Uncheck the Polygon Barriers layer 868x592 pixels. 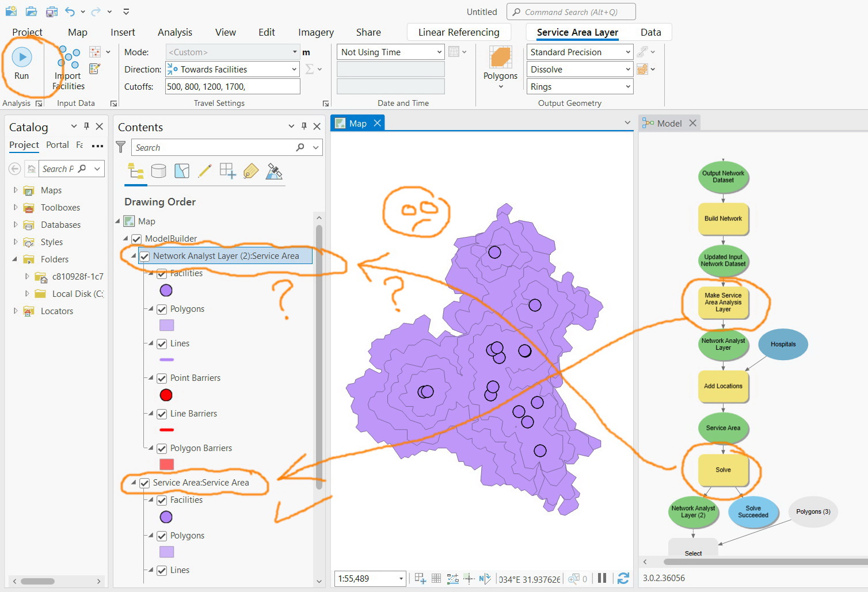pyautogui.click(x=161, y=448)
